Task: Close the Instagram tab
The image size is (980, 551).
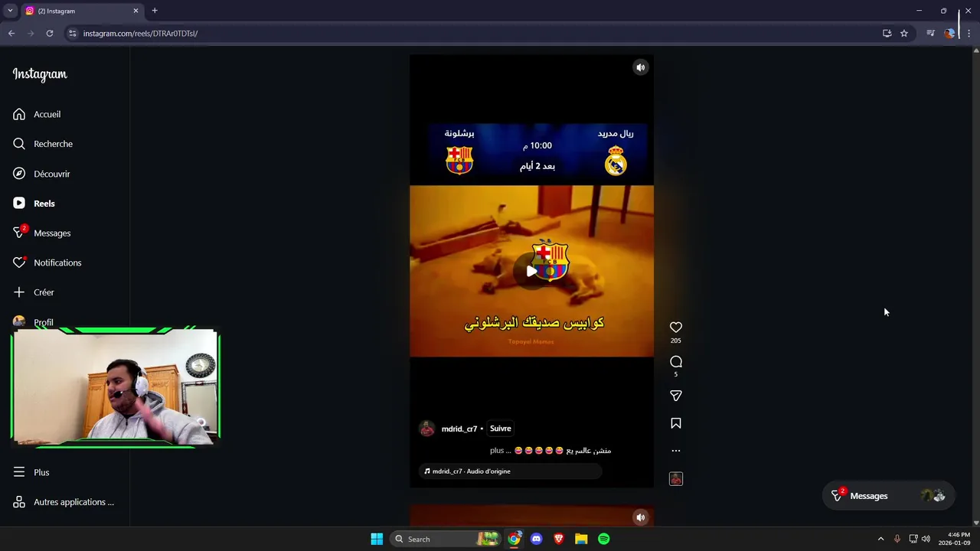Action: click(136, 11)
